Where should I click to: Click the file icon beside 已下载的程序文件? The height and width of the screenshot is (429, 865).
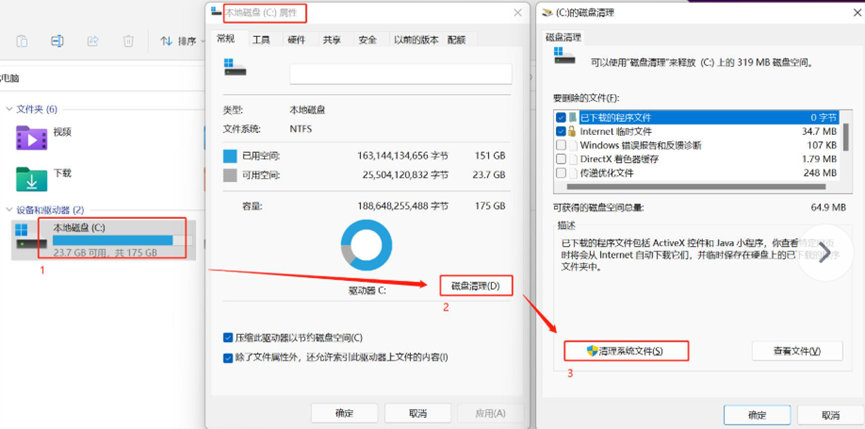(573, 117)
